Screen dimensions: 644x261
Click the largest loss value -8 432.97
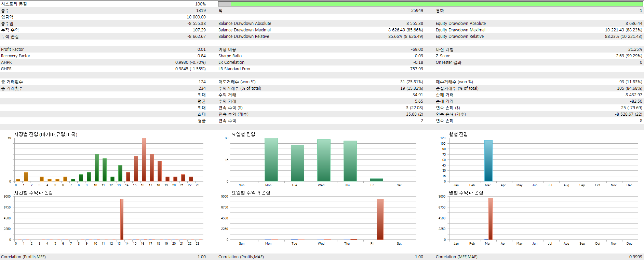[x=633, y=95]
